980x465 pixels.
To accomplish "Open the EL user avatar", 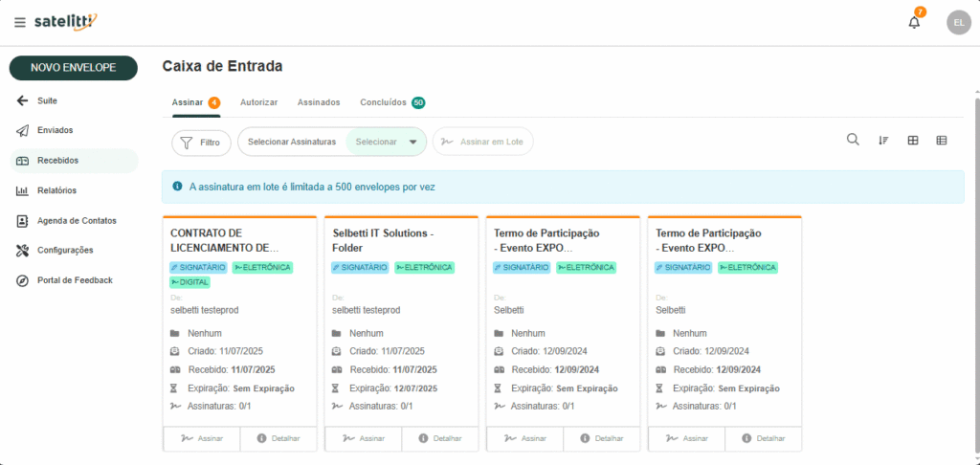I will [958, 22].
